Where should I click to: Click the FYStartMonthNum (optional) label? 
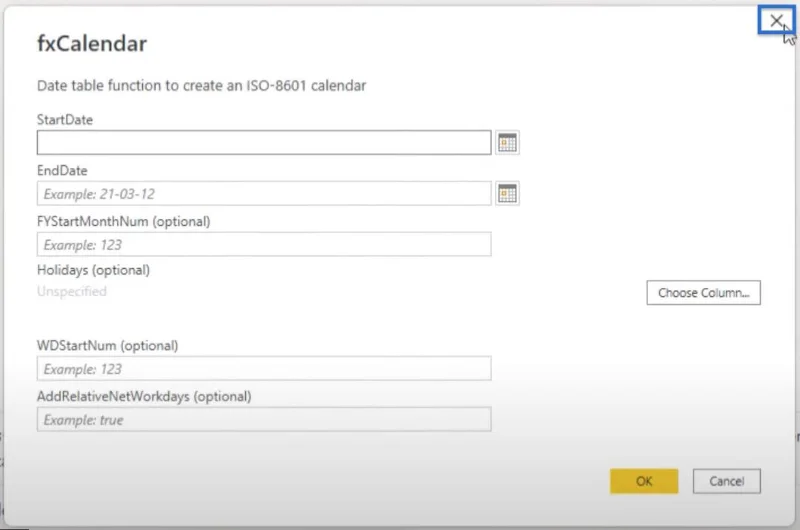coord(123,221)
